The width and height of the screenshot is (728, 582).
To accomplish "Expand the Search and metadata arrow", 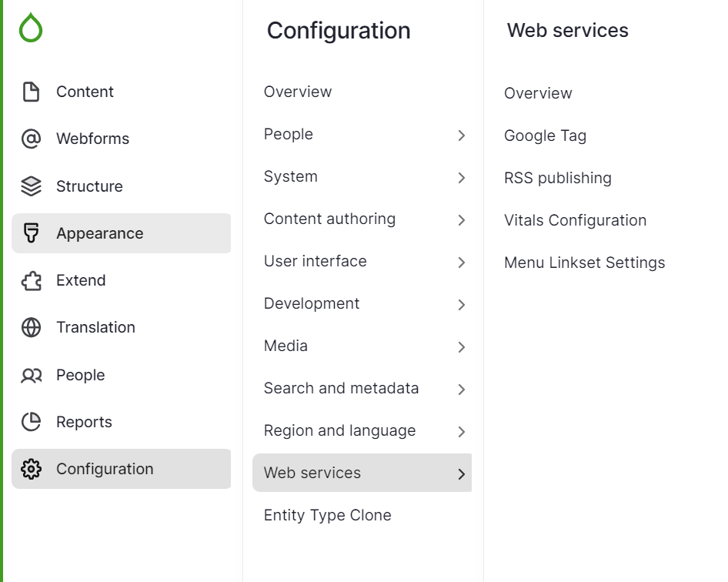I will [x=462, y=390].
